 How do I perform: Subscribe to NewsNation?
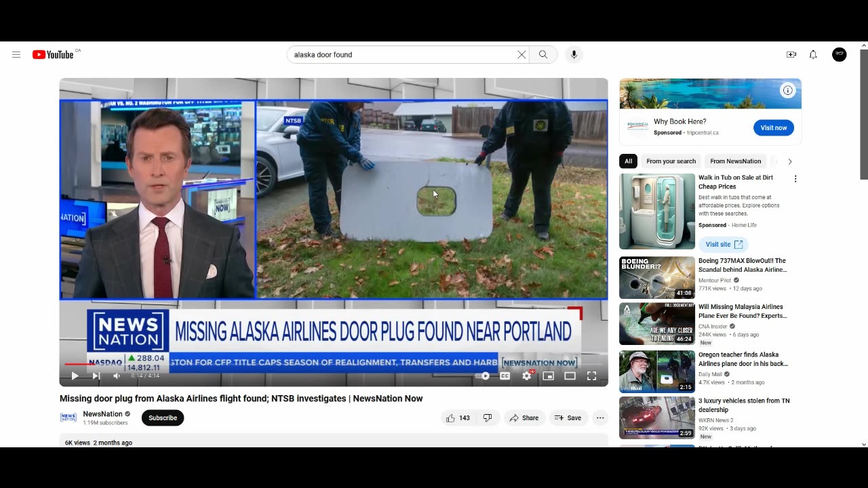pos(163,418)
